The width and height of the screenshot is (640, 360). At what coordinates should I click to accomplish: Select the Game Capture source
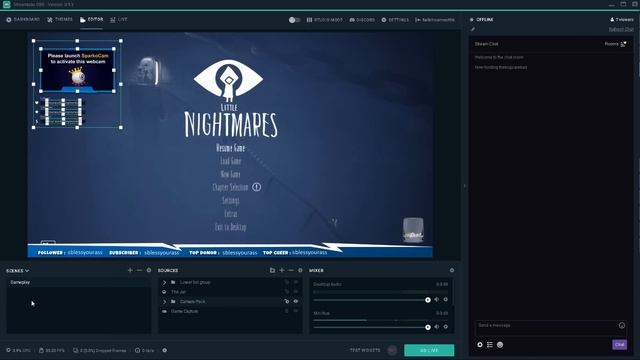tap(230, 311)
